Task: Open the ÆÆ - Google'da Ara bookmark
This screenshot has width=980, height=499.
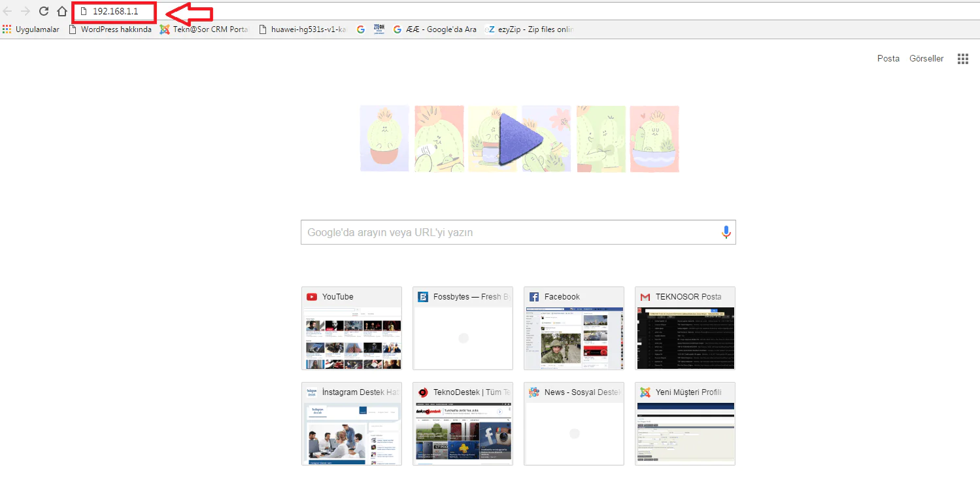Action: click(435, 29)
